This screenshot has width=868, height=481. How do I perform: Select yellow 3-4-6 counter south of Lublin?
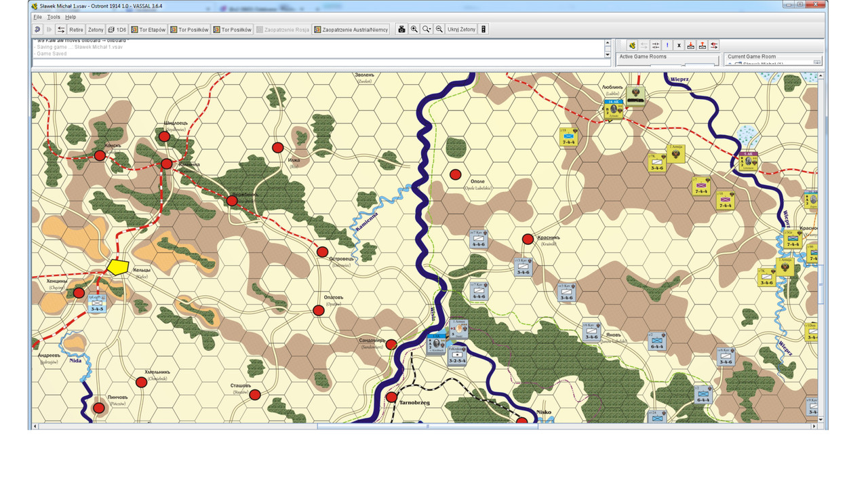click(656, 163)
